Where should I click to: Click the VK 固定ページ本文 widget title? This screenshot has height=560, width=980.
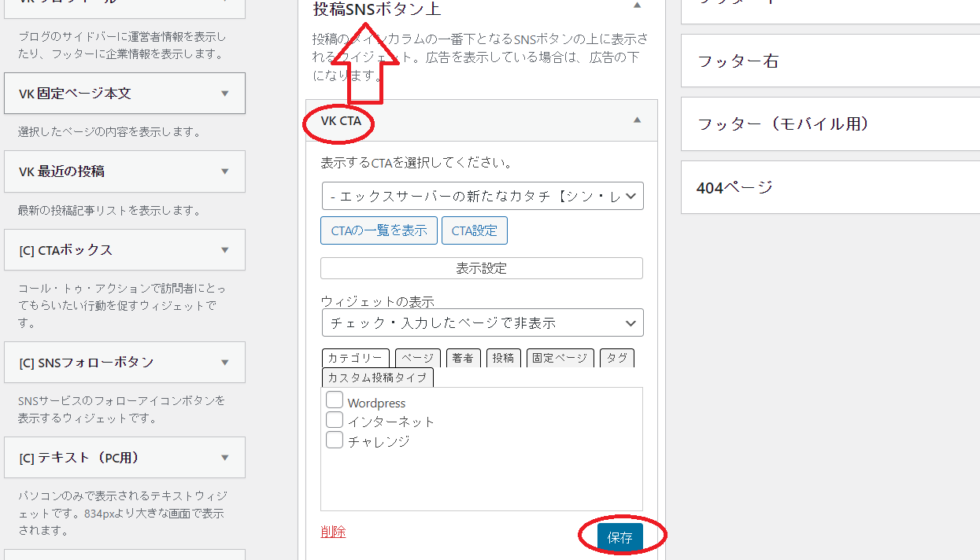coord(75,94)
